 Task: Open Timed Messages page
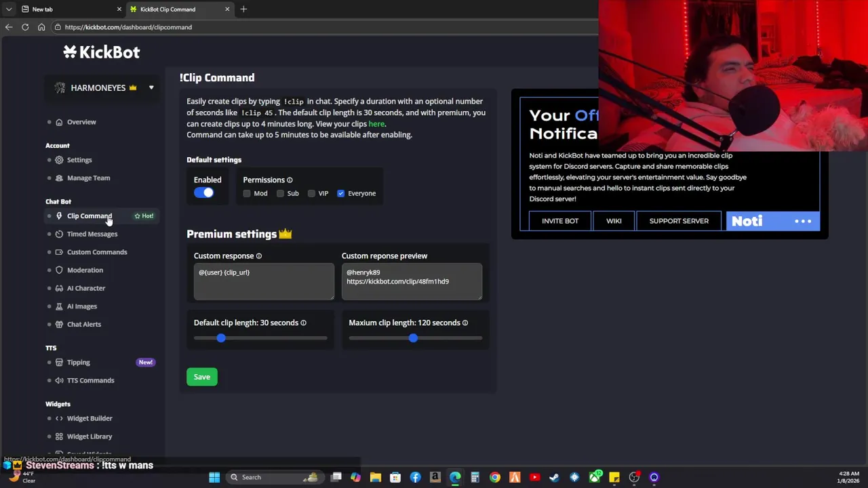[x=92, y=234]
